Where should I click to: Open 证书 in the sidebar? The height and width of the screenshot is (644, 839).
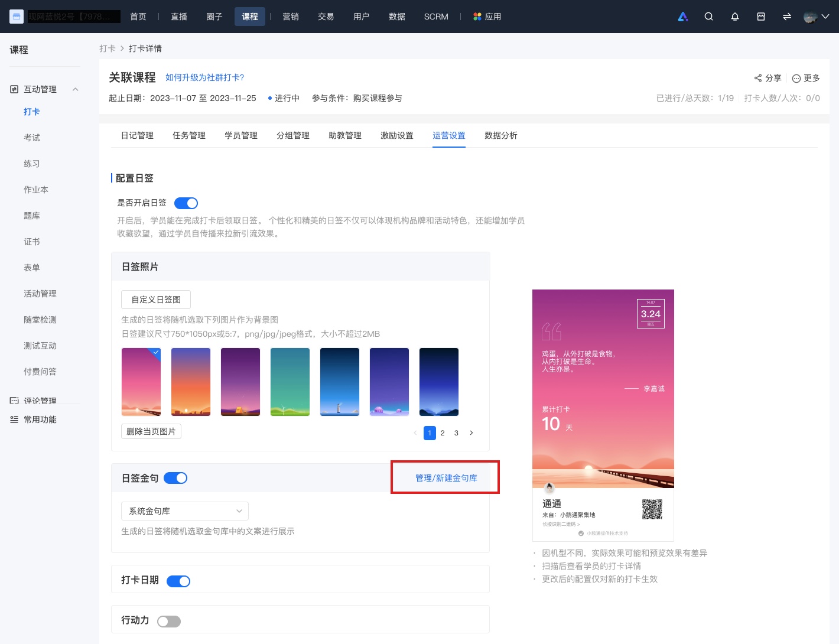point(32,242)
